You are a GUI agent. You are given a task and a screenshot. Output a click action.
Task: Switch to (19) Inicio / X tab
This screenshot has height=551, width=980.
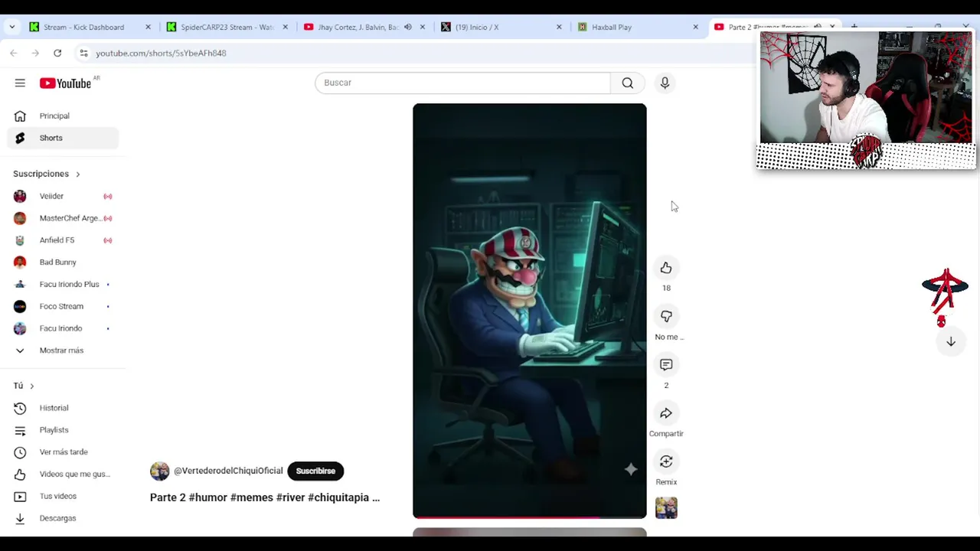click(x=476, y=27)
